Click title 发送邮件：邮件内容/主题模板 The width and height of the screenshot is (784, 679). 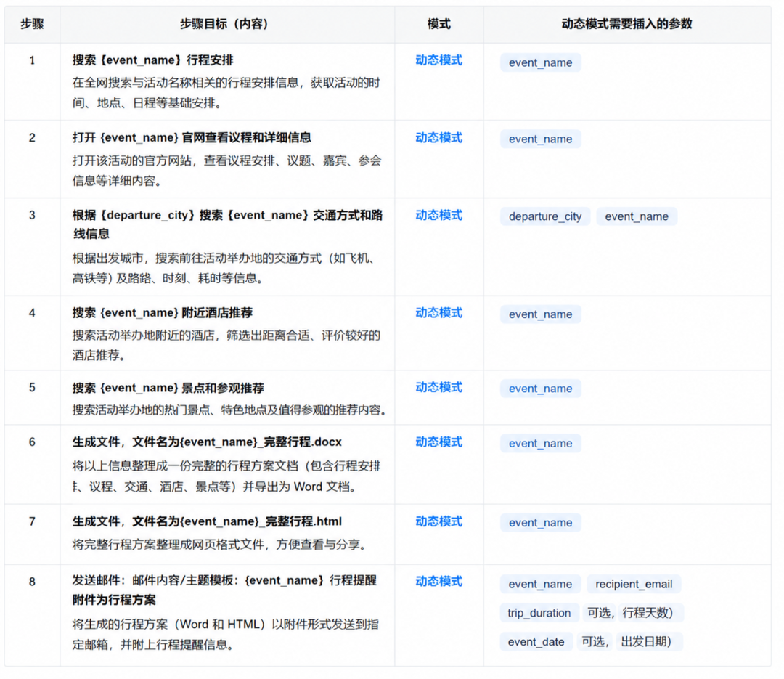(224, 590)
